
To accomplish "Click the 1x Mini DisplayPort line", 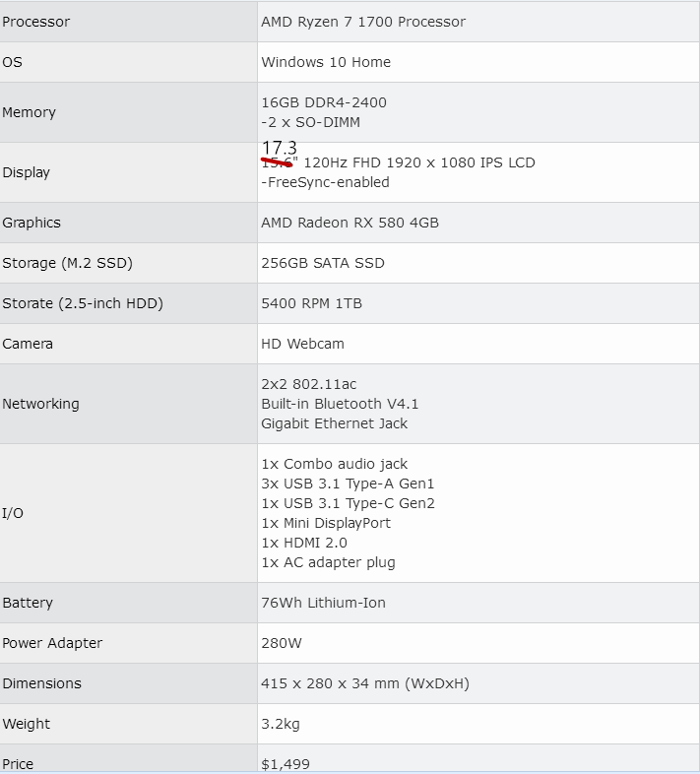I will coord(326,523).
